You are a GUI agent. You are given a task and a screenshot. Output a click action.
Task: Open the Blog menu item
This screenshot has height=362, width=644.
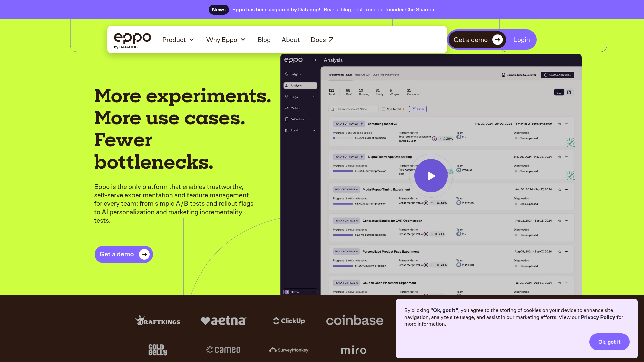click(264, 40)
